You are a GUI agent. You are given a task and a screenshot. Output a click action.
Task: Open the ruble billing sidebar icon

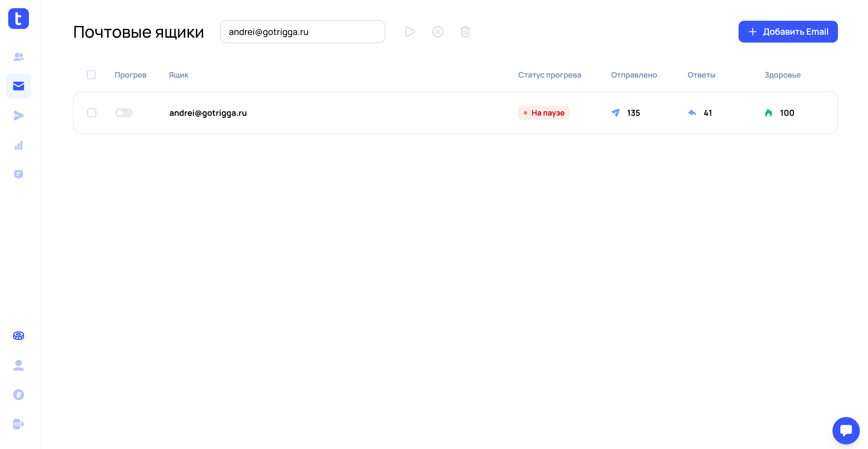click(19, 394)
